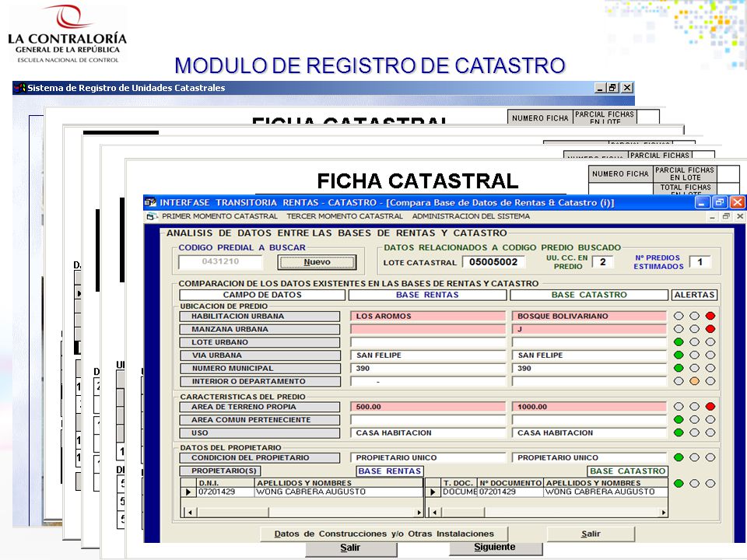The width and height of the screenshot is (747, 560).
Task: Click Salir button in Interfase Transitoria window
Action: tap(591, 534)
